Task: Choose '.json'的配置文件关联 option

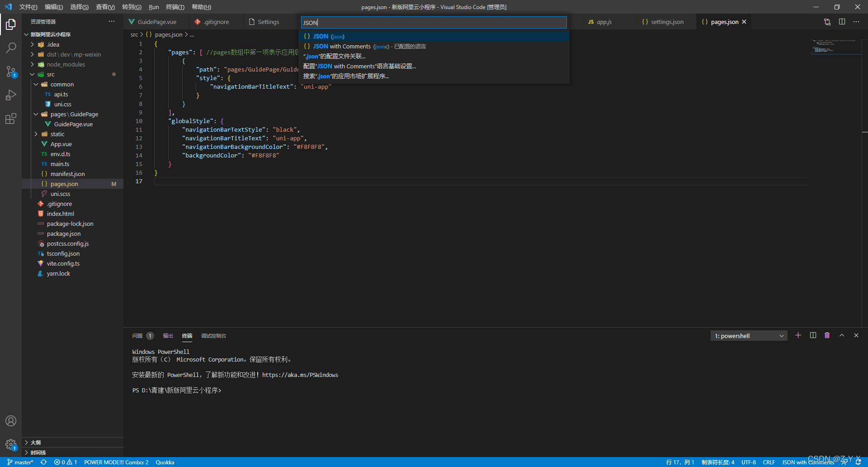Action: click(434, 56)
